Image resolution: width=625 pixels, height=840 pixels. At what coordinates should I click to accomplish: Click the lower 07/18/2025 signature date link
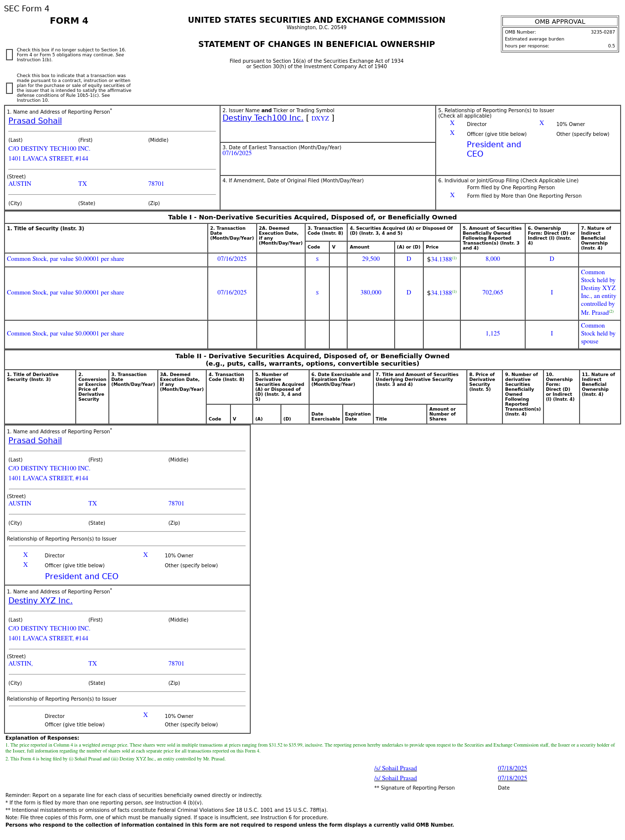(512, 778)
